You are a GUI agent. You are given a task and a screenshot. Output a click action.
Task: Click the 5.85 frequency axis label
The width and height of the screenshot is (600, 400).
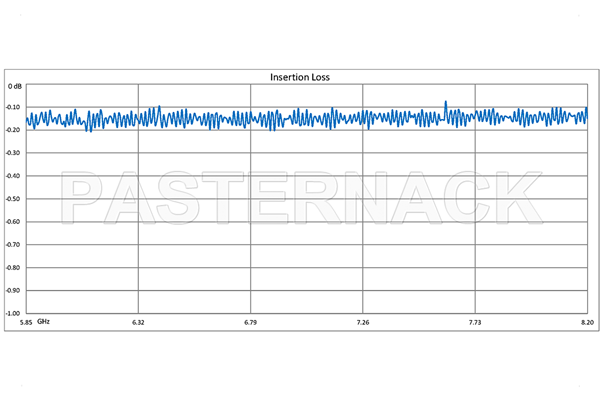(x=17, y=322)
